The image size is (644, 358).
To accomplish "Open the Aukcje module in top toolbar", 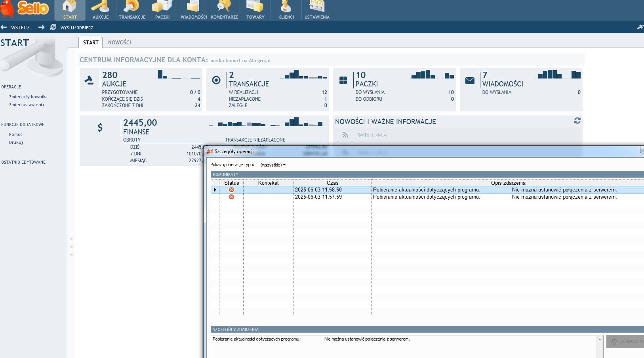I will coord(101,10).
